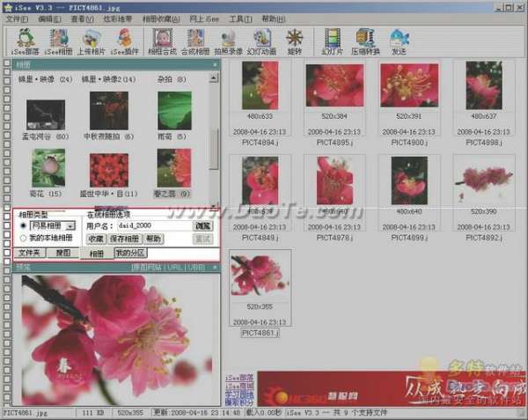The width and height of the screenshot is (528, 420).
Task: Open the iSee相册 toolbar icon
Action: tap(59, 41)
